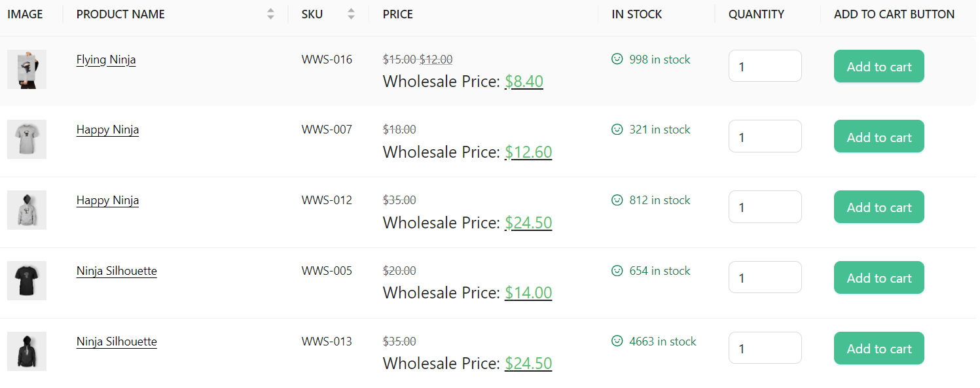Click the green in-stock icon for Flying Ninja

click(617, 59)
